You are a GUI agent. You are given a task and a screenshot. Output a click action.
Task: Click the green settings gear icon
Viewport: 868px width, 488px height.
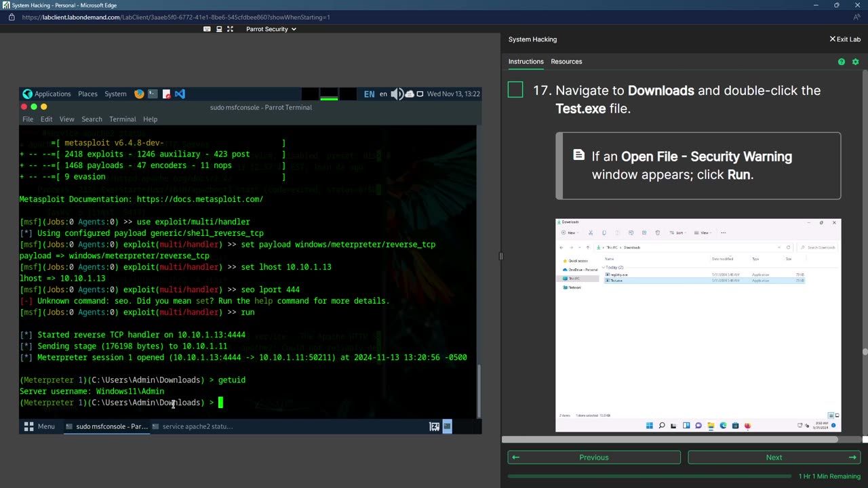(855, 62)
